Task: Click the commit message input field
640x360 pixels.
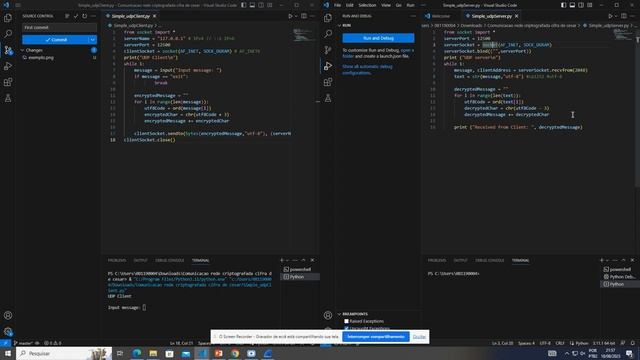Action: pyautogui.click(x=59, y=27)
